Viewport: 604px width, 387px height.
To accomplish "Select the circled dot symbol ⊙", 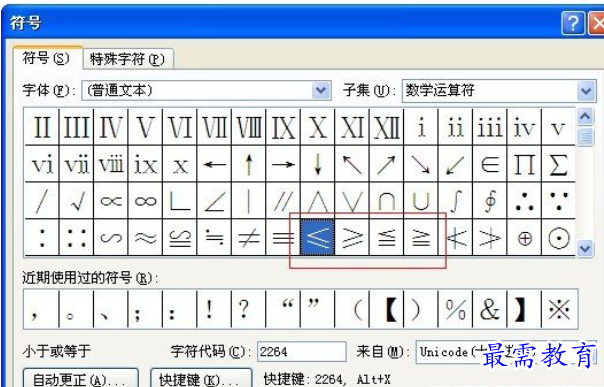I will click(559, 237).
